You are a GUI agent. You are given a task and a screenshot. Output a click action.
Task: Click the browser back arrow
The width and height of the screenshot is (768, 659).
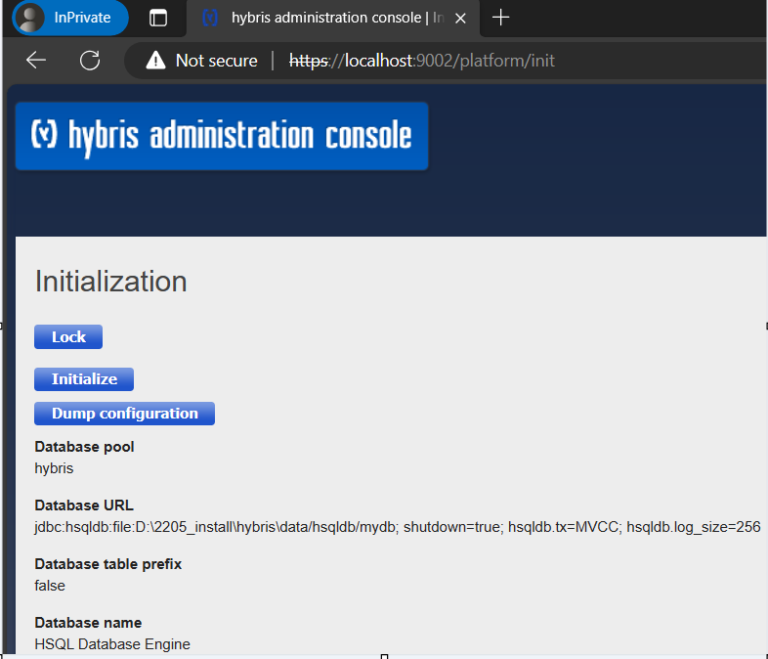[36, 61]
